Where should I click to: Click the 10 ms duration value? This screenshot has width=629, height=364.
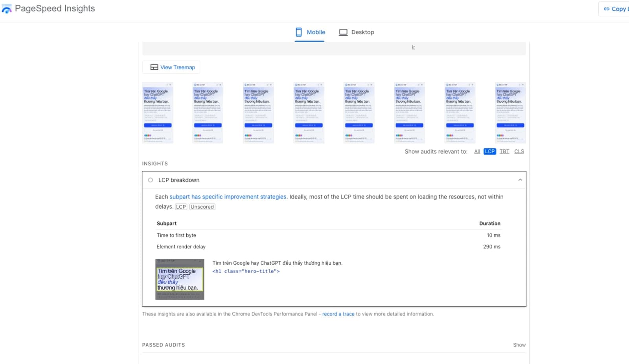pos(494,235)
